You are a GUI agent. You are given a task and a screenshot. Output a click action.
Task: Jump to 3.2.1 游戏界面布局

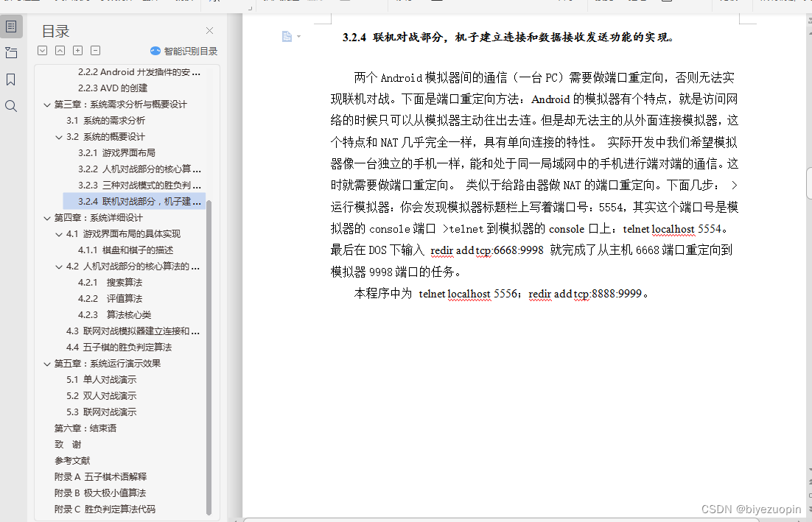[x=116, y=152]
